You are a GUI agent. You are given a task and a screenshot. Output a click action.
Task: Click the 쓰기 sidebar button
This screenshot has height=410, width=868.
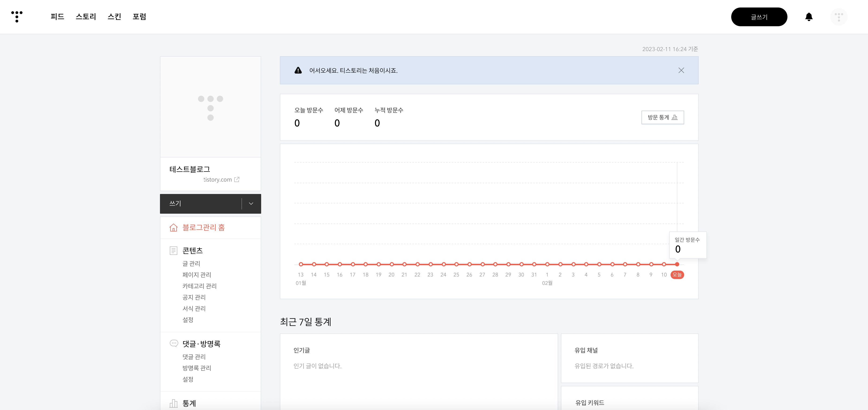pos(201,204)
